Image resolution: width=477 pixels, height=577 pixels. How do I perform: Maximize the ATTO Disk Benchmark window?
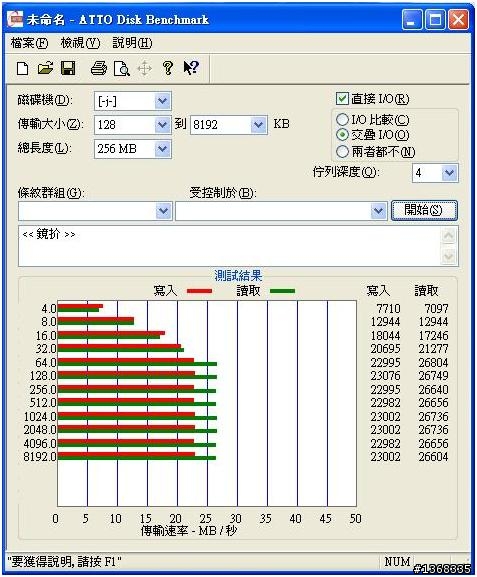435,19
